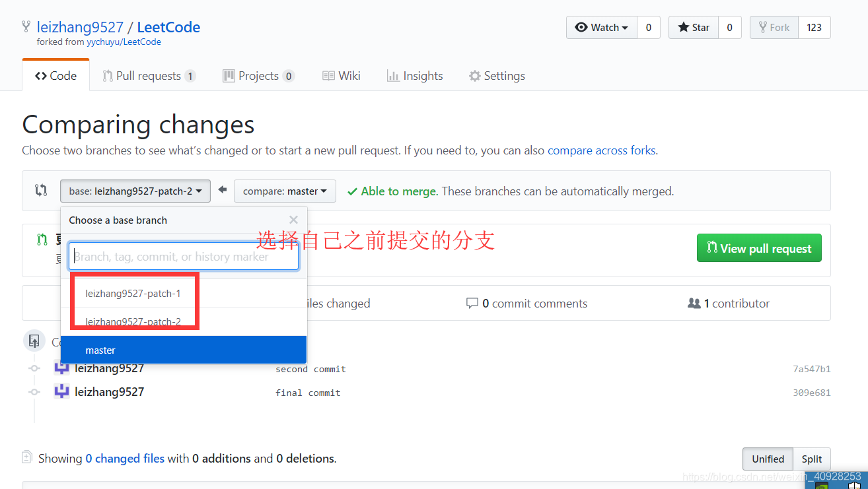Click the switch branches compare icon
The height and width of the screenshot is (489, 868).
pos(41,191)
